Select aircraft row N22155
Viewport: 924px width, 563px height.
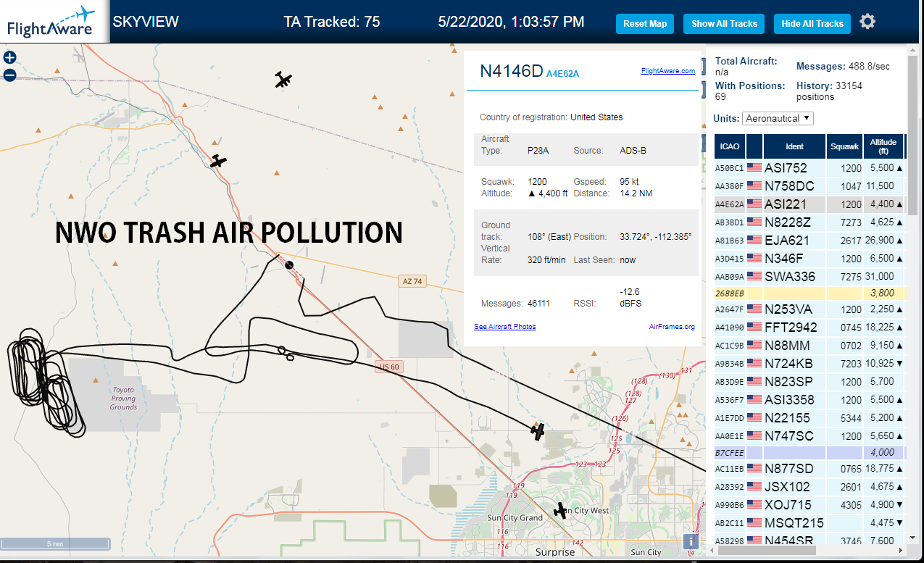(809, 418)
